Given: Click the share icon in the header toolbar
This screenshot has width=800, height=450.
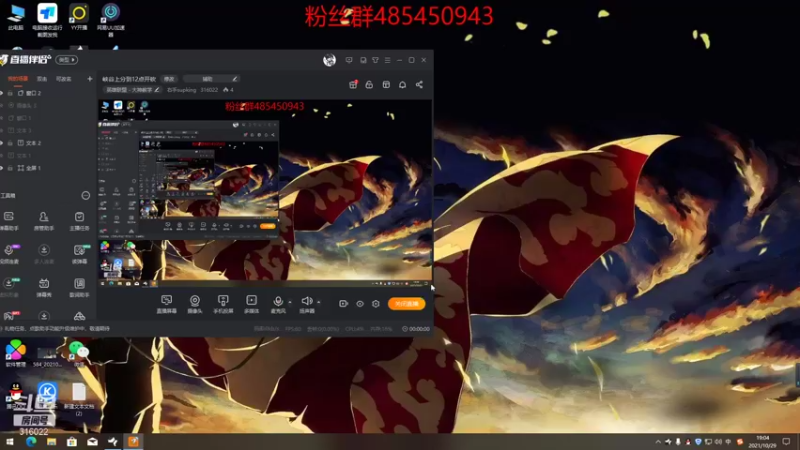Looking at the screenshot, I should pos(419,84).
